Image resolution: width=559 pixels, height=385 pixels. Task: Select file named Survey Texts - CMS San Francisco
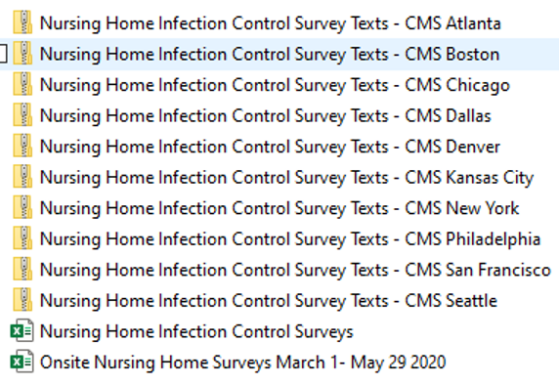(296, 270)
